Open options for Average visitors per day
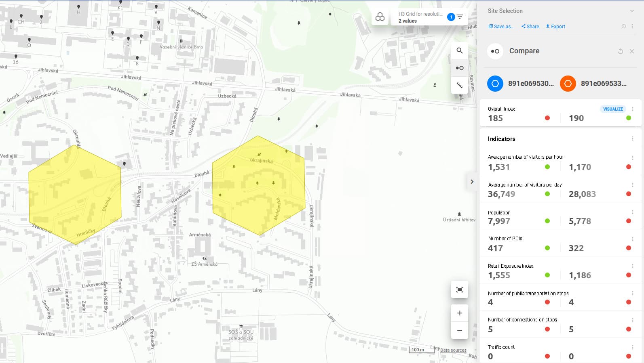The image size is (644, 363). click(633, 185)
